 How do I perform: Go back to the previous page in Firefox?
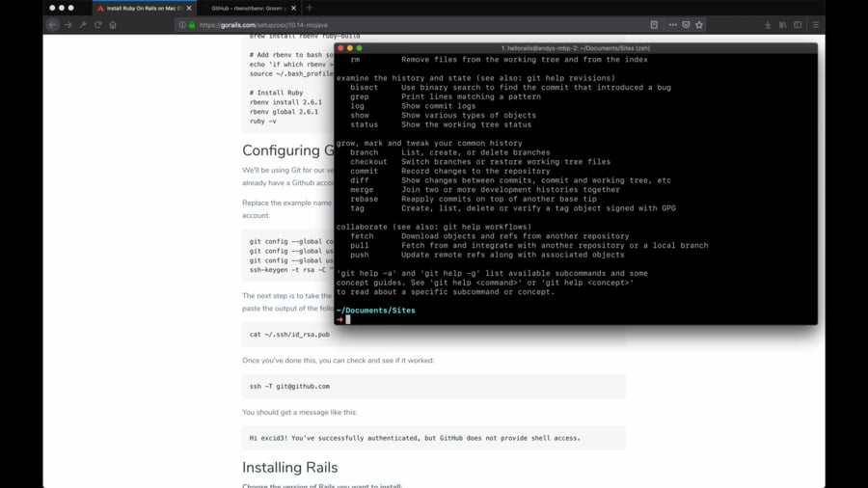pos(53,25)
